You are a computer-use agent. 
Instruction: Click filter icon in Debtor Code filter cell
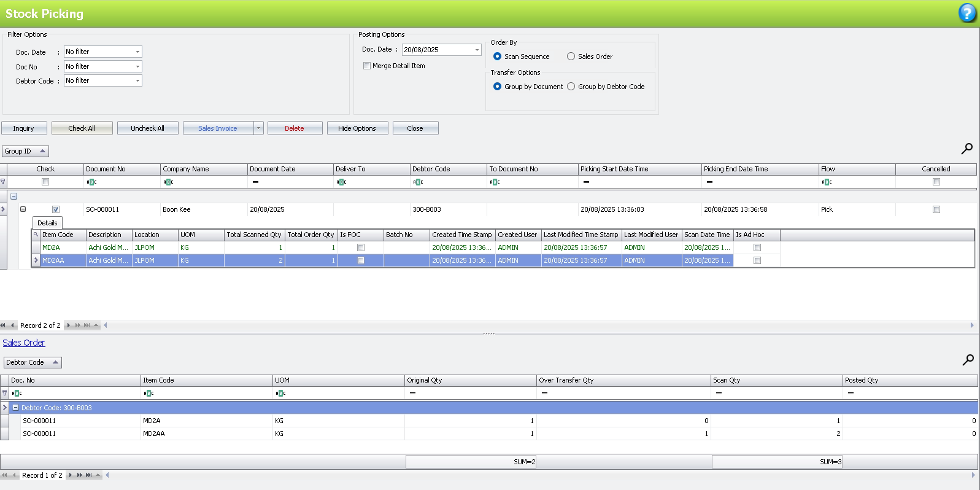click(418, 182)
